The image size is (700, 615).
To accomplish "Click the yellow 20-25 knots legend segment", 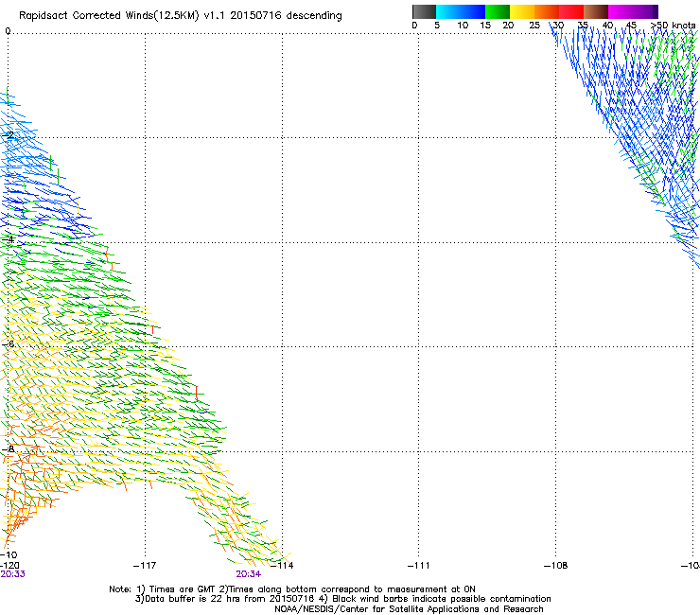I will [522, 11].
